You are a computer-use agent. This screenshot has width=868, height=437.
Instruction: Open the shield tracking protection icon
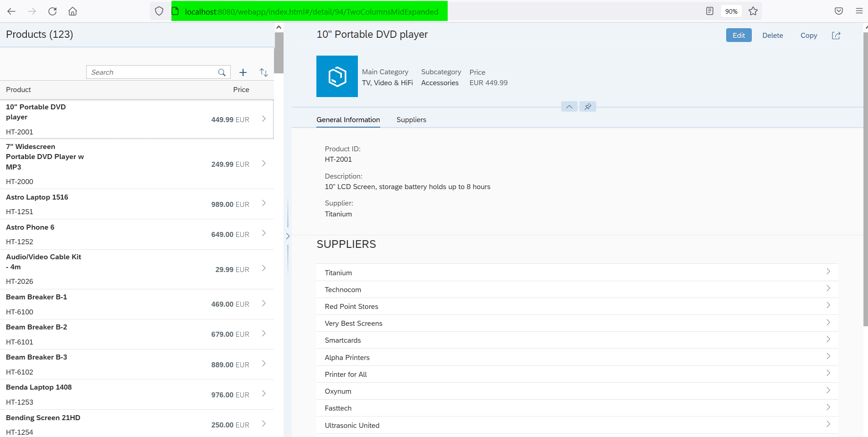click(159, 11)
